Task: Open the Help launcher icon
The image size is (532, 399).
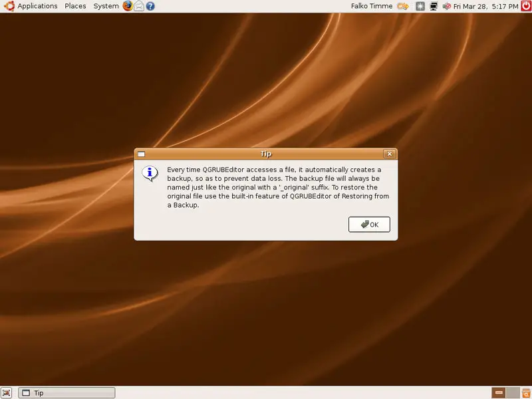Action: [150, 6]
